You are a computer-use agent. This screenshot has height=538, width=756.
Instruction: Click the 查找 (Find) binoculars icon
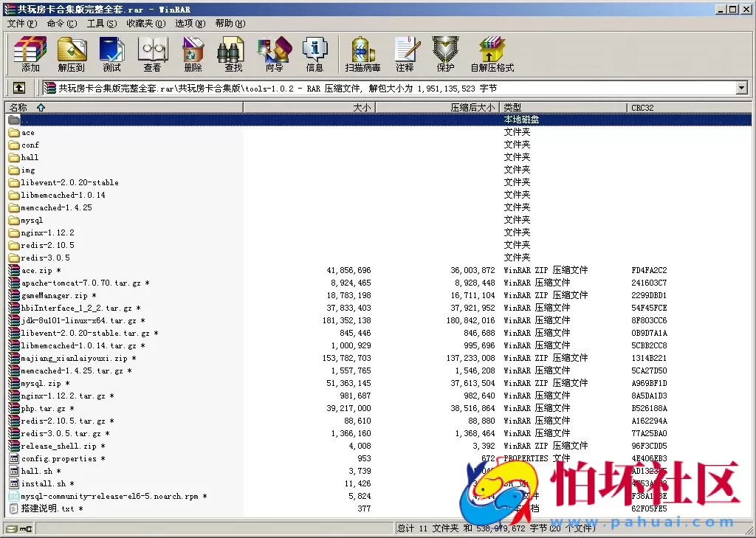click(x=233, y=54)
